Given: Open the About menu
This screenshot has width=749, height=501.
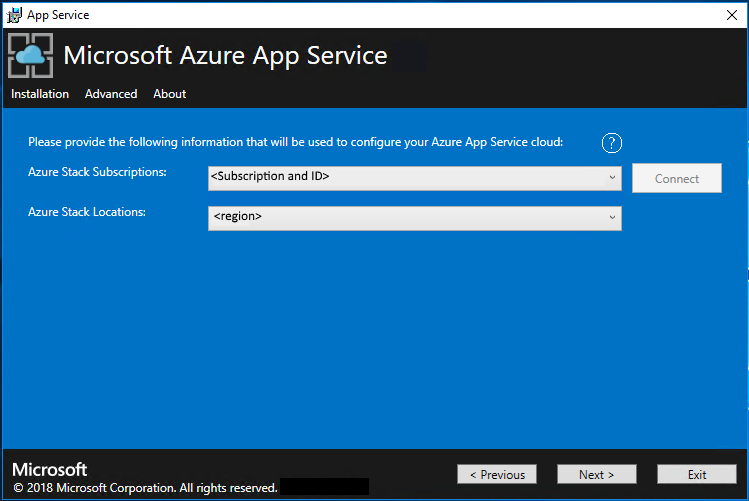Looking at the screenshot, I should [x=170, y=94].
